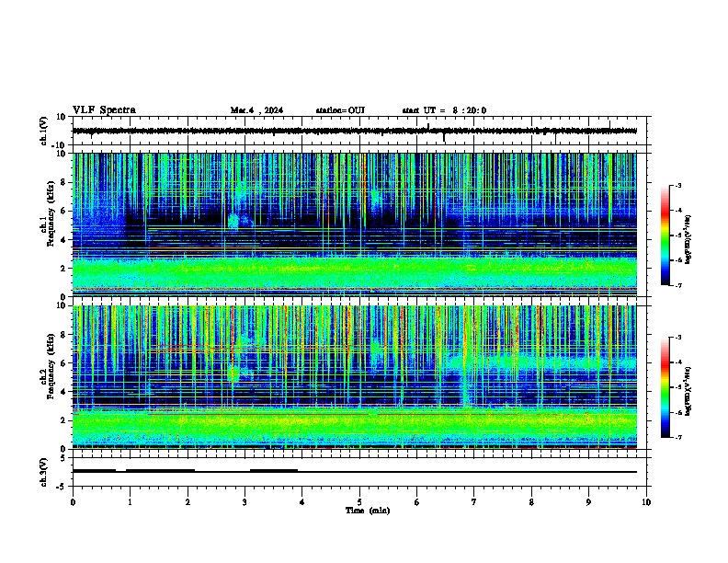Click "-7" on the ch.1 color scale

tap(677, 285)
